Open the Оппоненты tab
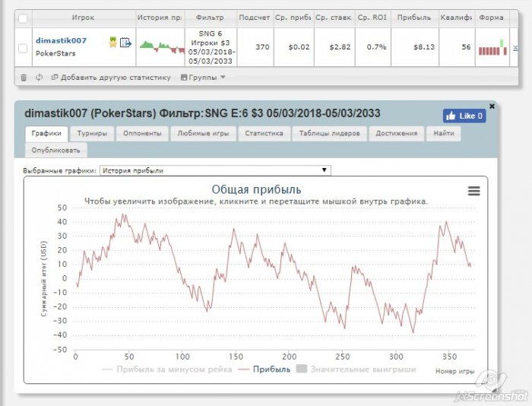 click(x=142, y=133)
